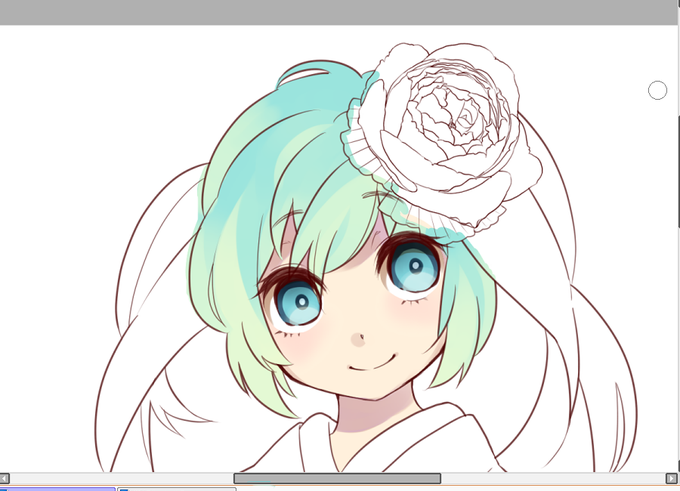Click the horizontal scrollbar left arrow
680x491 pixels.
[4, 478]
